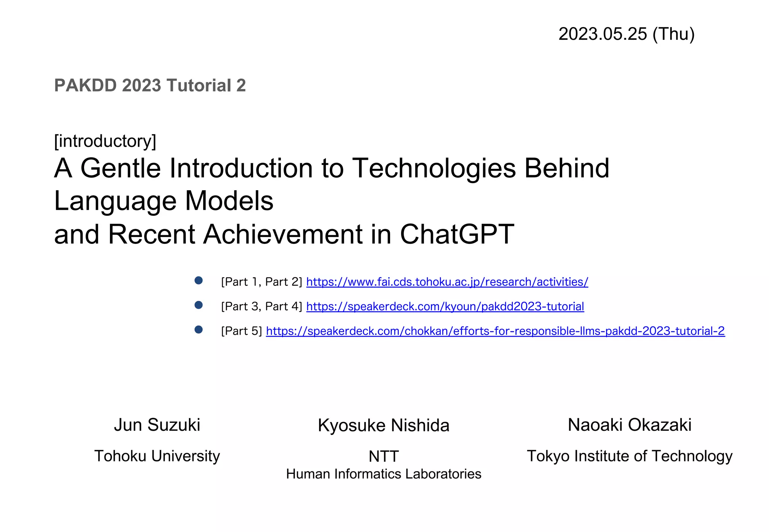Image resolution: width=769 pixels, height=532 pixels.
Task: Click the [introductory] tag text
Action: [105, 141]
